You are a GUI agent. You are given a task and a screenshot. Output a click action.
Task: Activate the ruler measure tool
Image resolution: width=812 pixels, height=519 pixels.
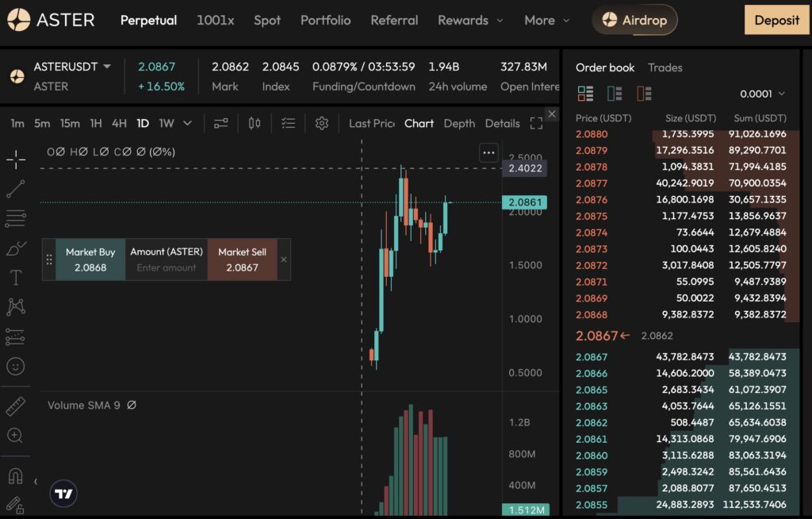pyautogui.click(x=15, y=406)
